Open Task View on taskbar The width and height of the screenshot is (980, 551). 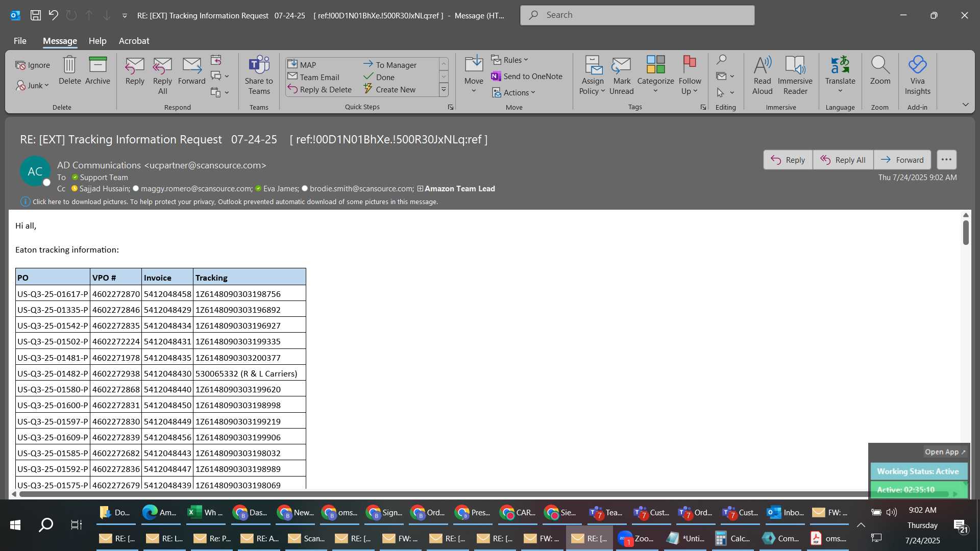(76, 524)
